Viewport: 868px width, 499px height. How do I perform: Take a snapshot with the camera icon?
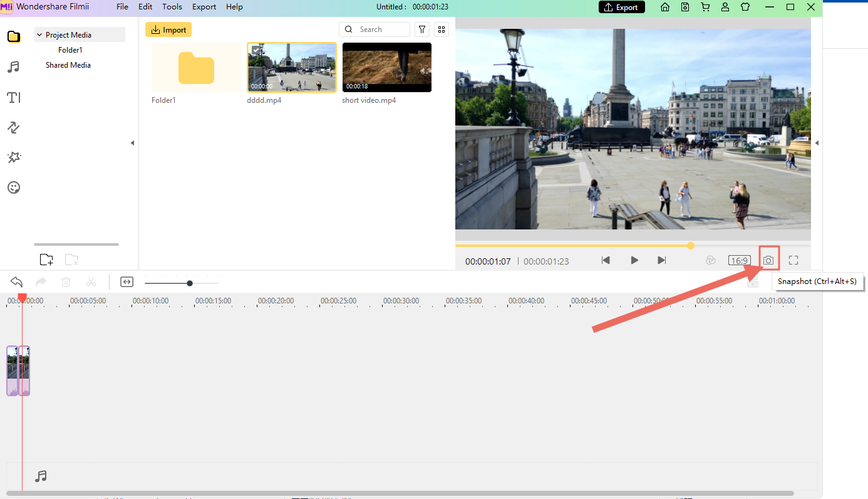pos(768,260)
